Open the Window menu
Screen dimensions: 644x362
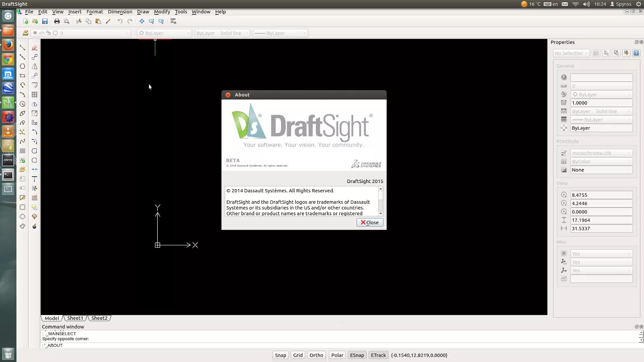[201, 12]
